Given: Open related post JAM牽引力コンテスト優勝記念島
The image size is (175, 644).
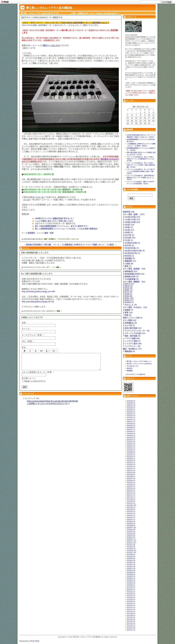Looking at the screenshot, I should pyautogui.click(x=55, y=218).
